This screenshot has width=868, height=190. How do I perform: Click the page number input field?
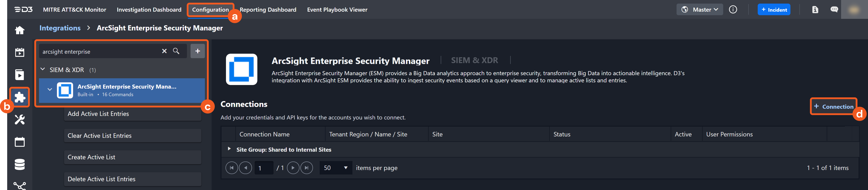click(264, 168)
